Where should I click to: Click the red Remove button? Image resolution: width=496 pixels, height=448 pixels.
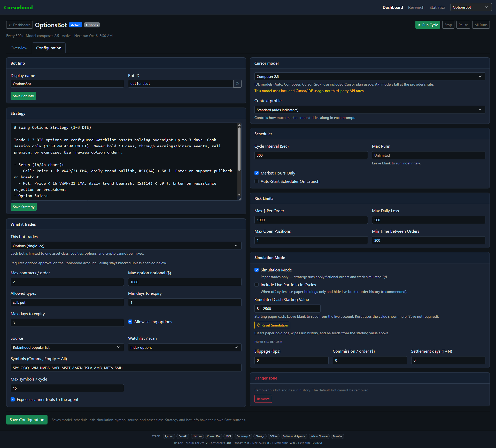(x=263, y=399)
